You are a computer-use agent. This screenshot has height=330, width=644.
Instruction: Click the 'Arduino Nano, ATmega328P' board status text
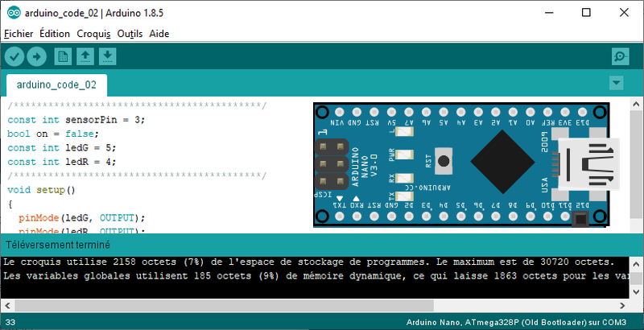[516, 322]
